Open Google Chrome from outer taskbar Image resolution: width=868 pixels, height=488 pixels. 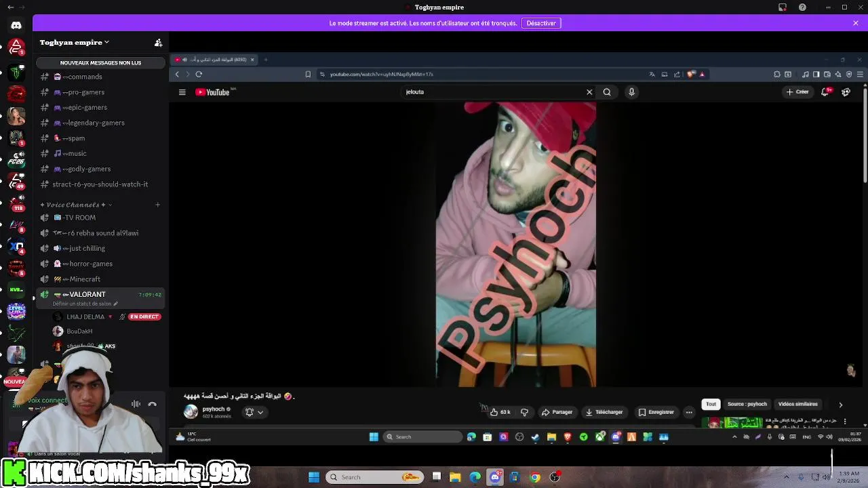tap(535, 477)
